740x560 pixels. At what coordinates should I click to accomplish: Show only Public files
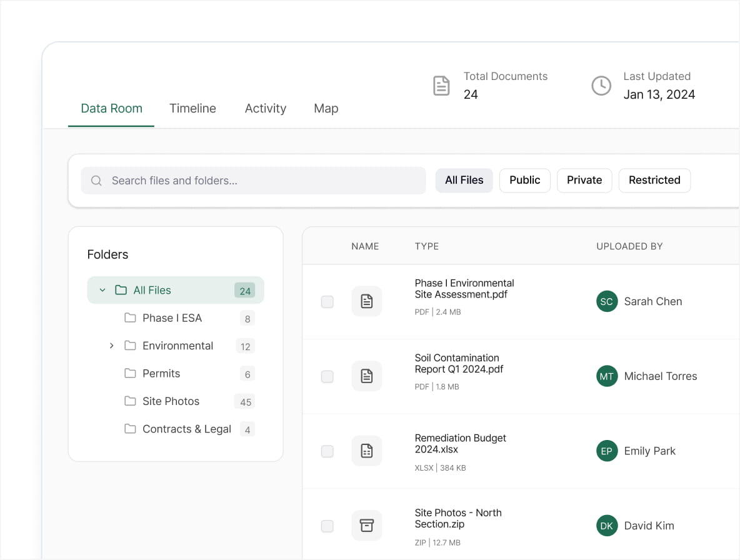click(524, 180)
